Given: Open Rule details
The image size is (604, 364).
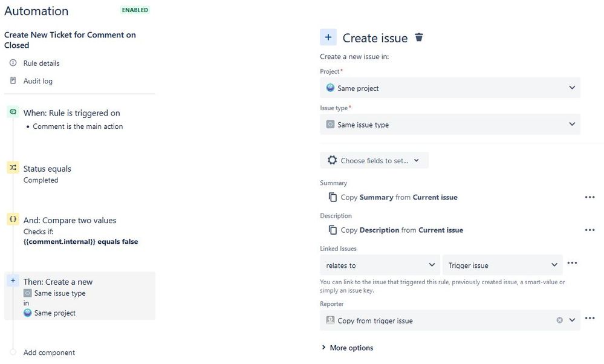Looking at the screenshot, I should [x=41, y=63].
